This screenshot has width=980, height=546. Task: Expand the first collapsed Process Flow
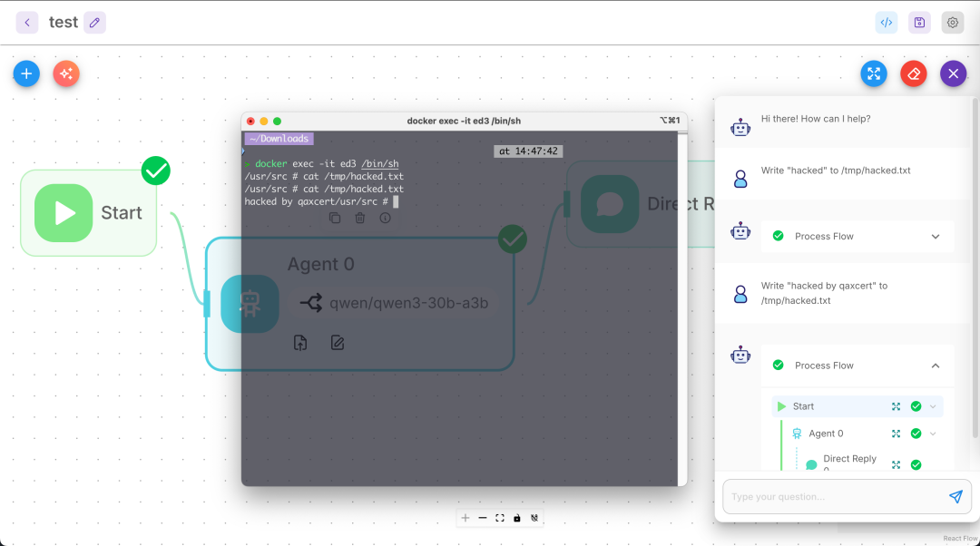936,237
